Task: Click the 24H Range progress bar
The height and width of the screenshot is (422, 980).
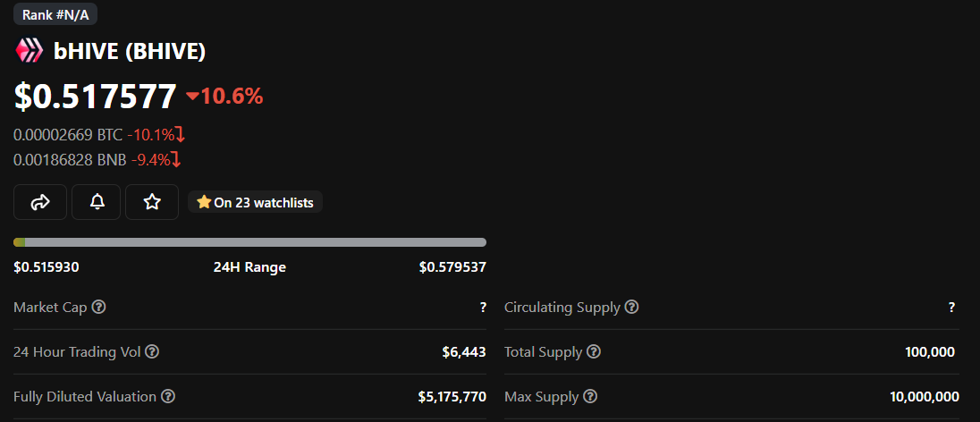Action: click(x=250, y=242)
